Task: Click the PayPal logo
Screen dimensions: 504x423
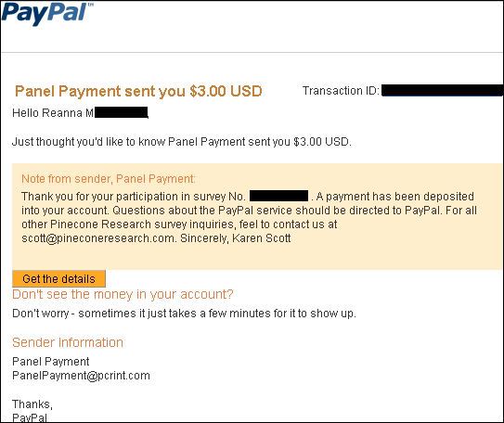Action: pyautogui.click(x=47, y=13)
